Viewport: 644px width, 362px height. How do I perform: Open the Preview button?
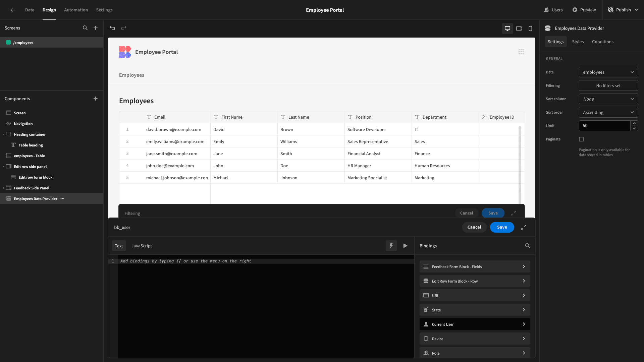pyautogui.click(x=584, y=10)
